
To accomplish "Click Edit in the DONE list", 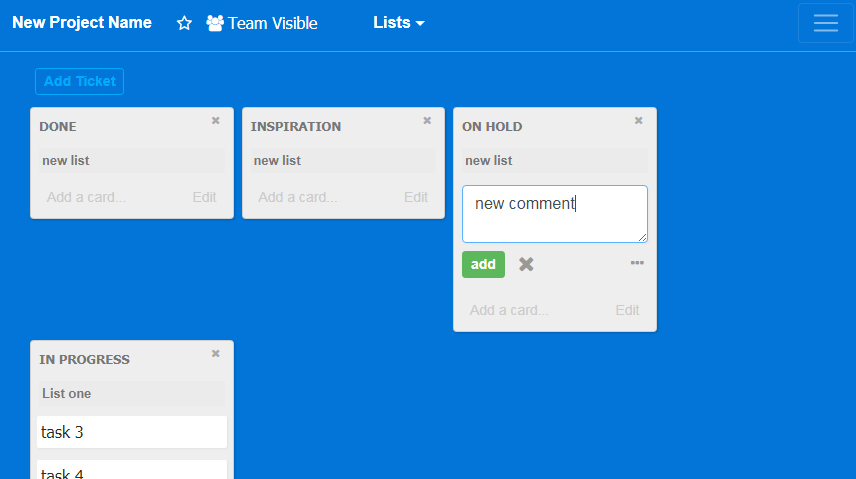I will pos(204,197).
